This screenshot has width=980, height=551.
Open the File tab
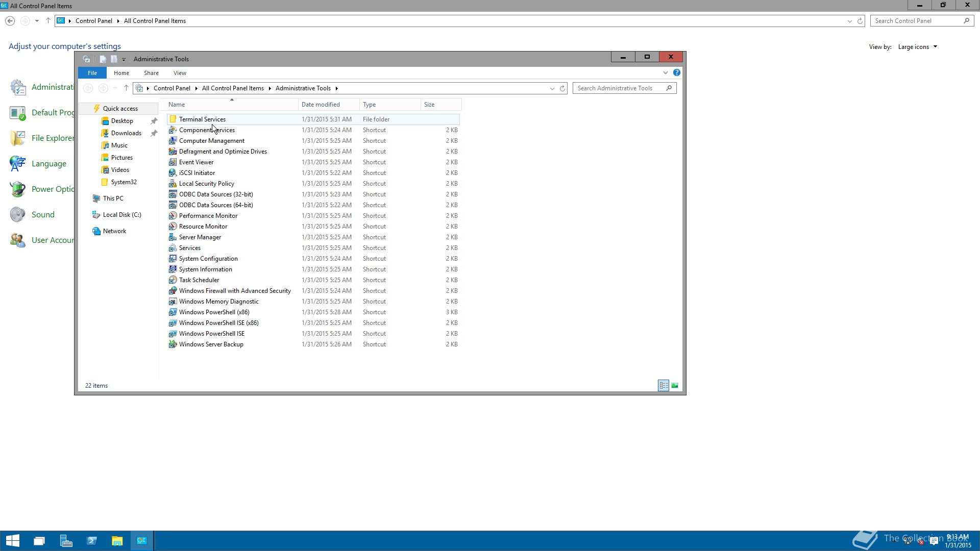point(92,73)
